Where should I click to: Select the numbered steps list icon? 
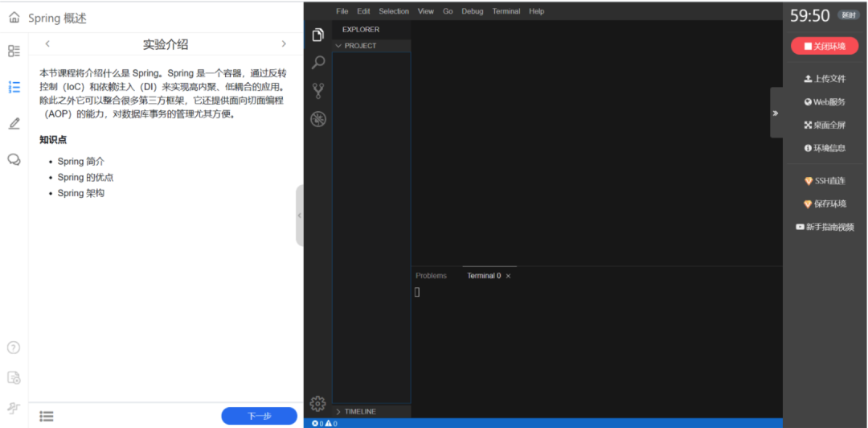pos(14,87)
